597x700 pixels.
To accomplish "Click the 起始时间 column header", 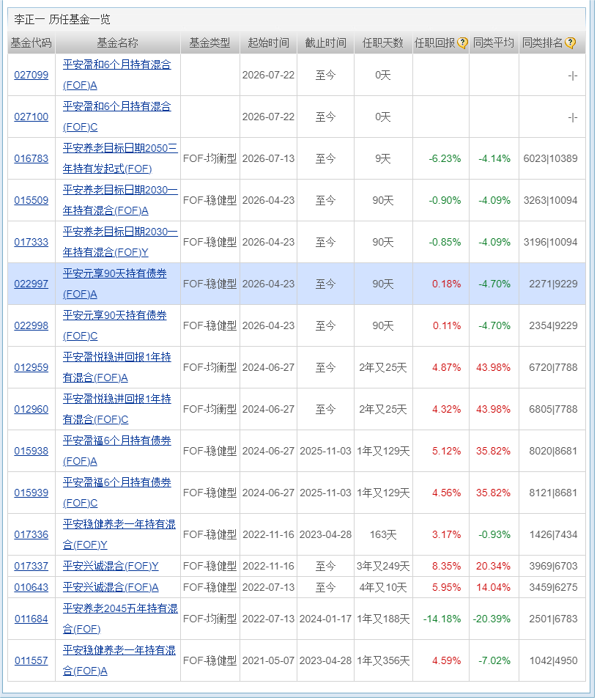I will pyautogui.click(x=269, y=43).
